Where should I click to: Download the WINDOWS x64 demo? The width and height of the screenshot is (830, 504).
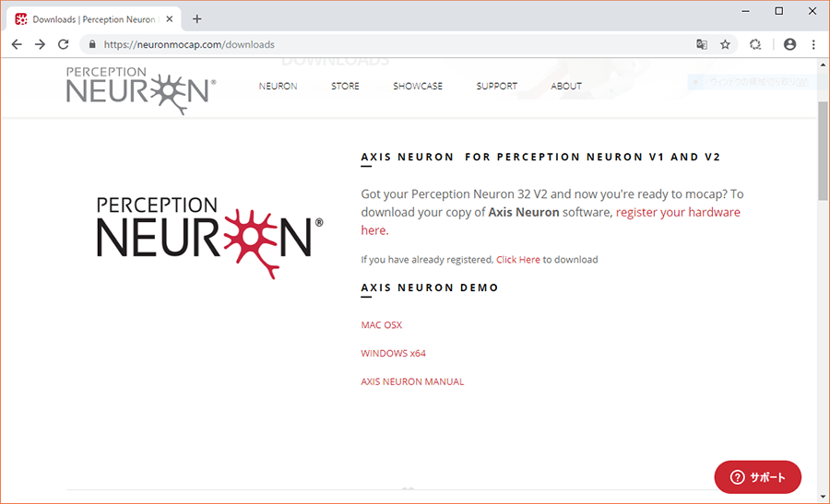pyautogui.click(x=393, y=353)
